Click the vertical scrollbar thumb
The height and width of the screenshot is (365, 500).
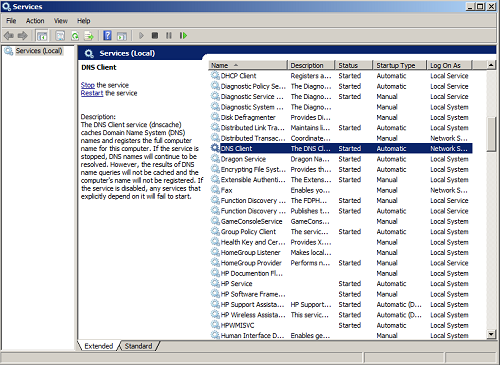point(491,134)
